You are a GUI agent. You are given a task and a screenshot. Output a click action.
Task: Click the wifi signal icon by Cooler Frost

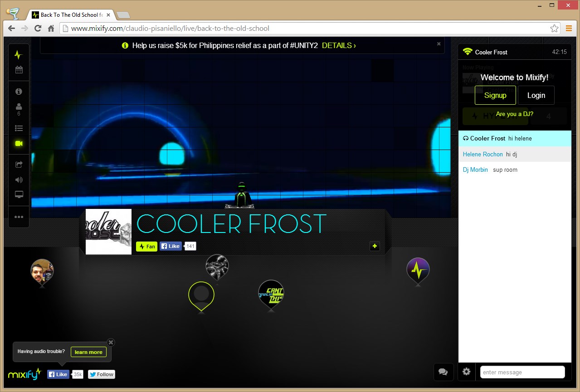coord(468,52)
